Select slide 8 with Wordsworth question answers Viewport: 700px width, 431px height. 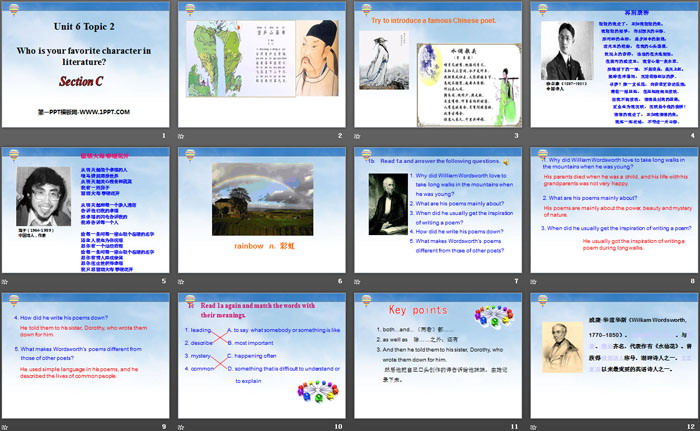(x=614, y=210)
